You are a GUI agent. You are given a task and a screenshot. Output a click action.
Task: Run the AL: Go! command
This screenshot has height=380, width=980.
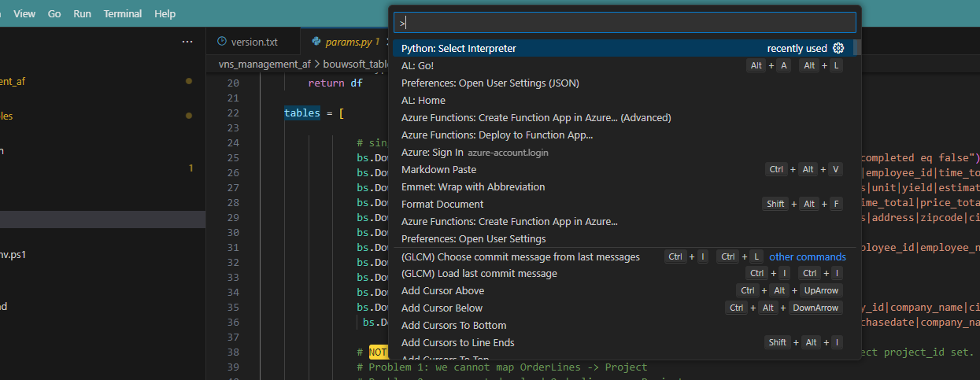(624, 65)
